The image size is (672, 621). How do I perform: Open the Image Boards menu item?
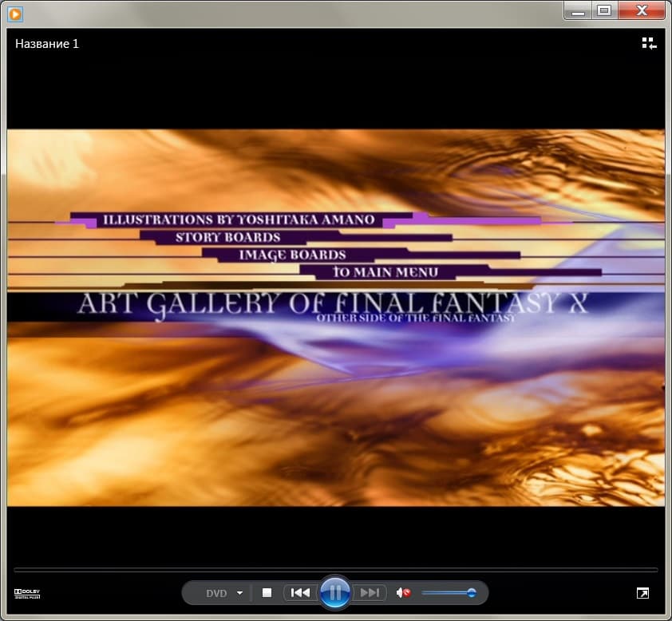click(292, 255)
